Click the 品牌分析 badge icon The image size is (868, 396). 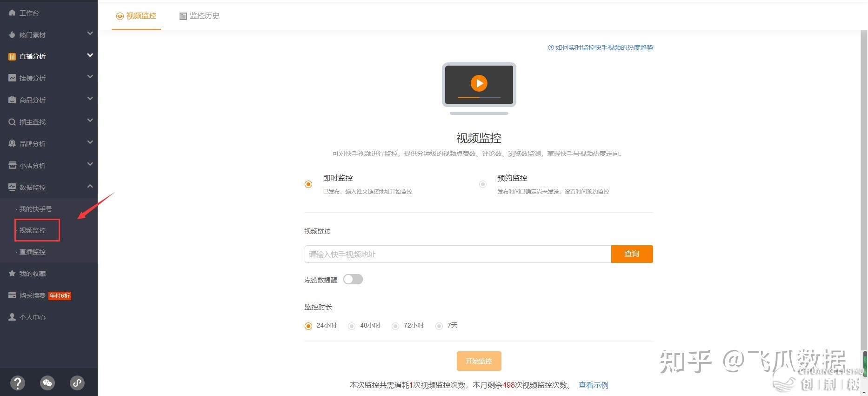click(x=12, y=143)
